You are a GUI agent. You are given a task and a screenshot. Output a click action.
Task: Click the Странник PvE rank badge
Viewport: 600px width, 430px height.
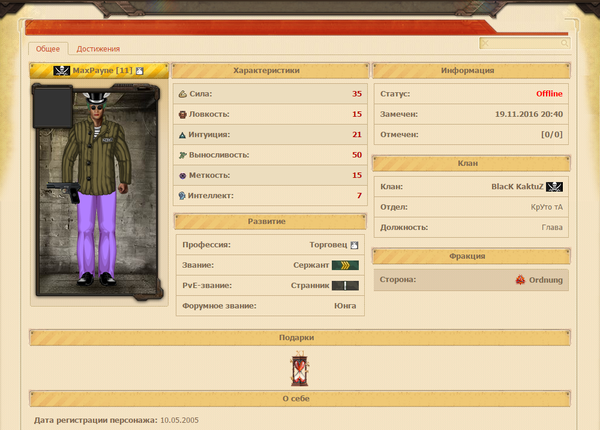tap(345, 286)
